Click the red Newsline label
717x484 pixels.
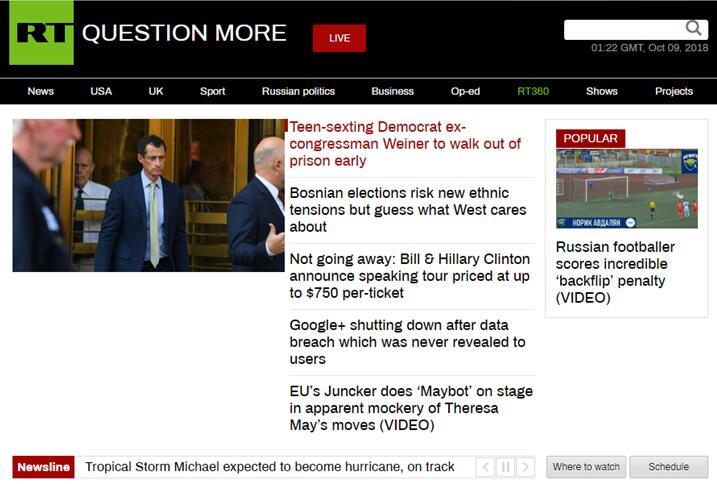click(x=43, y=467)
